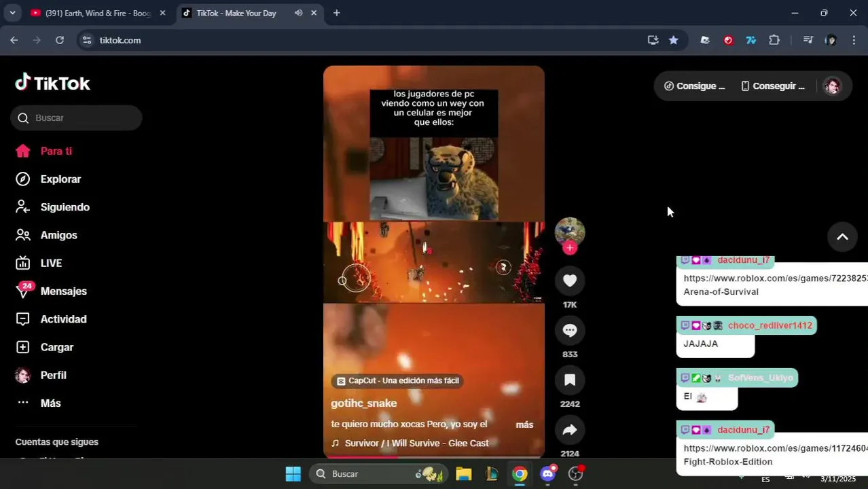Open a new browser tab
Screen dimensions: 868x489
click(x=336, y=13)
